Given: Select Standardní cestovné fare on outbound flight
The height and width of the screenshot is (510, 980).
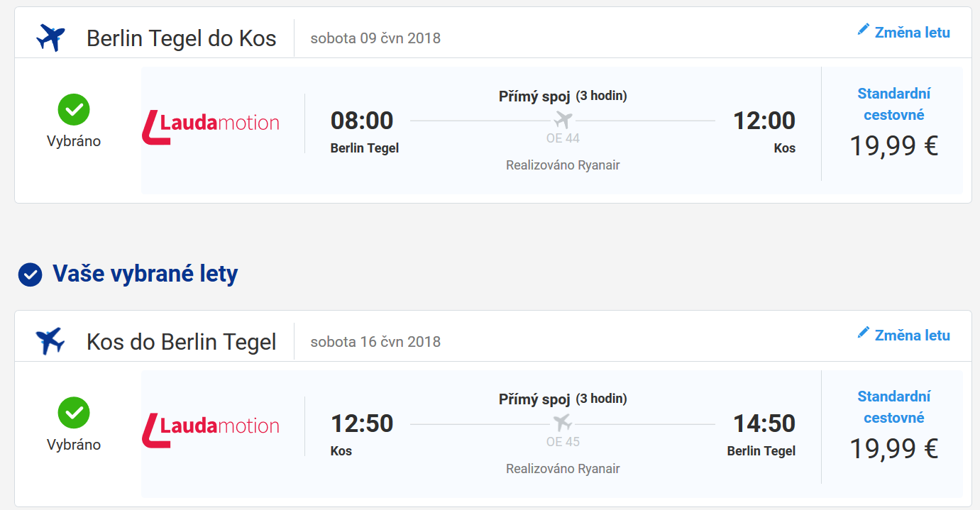Looking at the screenshot, I should coord(893,104).
